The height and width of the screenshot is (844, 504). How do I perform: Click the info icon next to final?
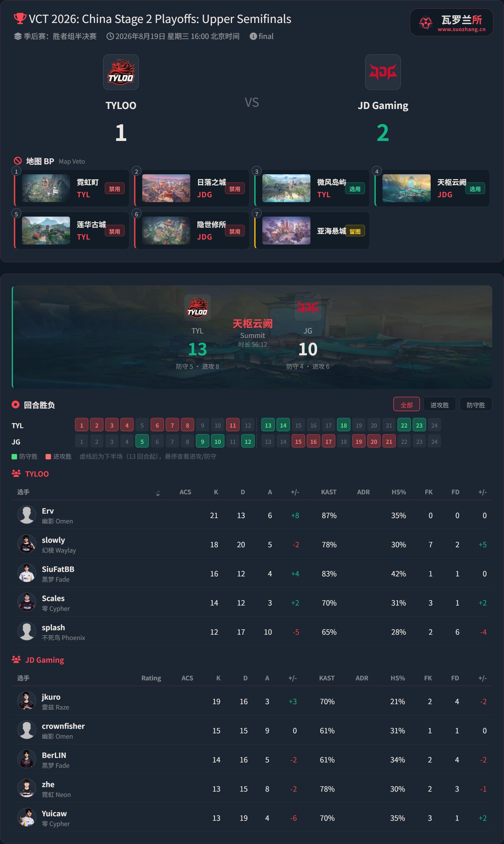(x=253, y=36)
